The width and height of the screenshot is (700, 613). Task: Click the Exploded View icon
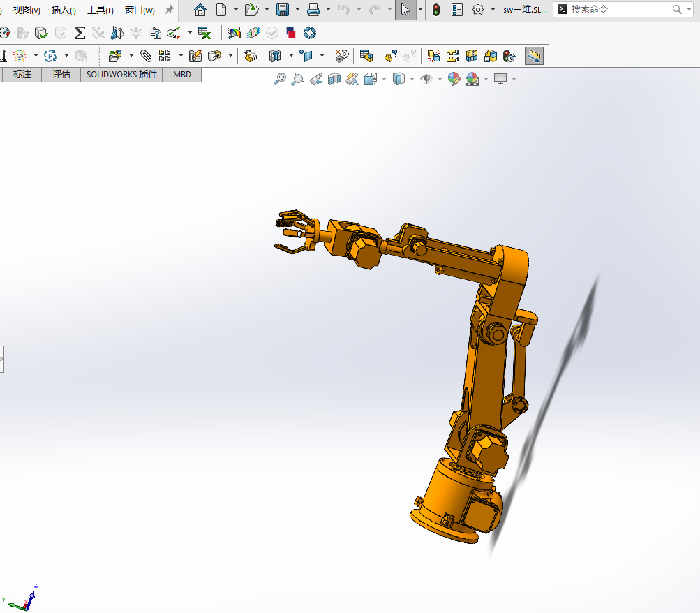click(x=391, y=56)
